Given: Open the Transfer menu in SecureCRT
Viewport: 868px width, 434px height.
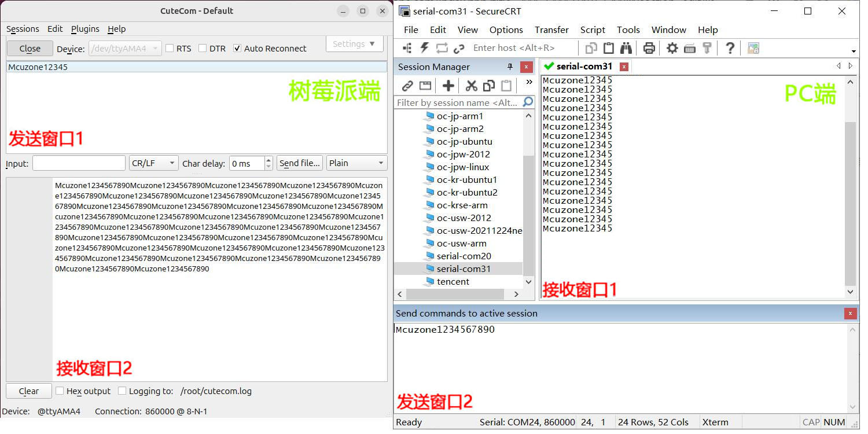Looking at the screenshot, I should (551, 30).
